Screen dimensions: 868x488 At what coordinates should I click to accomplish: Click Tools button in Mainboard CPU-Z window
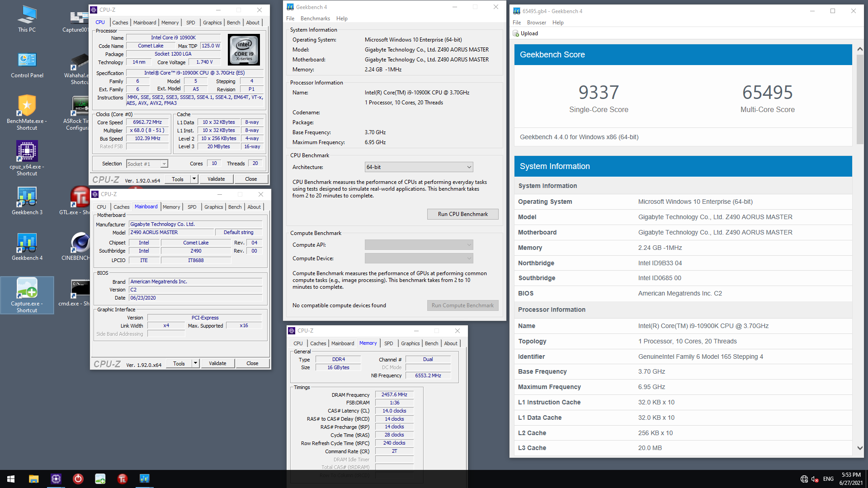pos(179,363)
